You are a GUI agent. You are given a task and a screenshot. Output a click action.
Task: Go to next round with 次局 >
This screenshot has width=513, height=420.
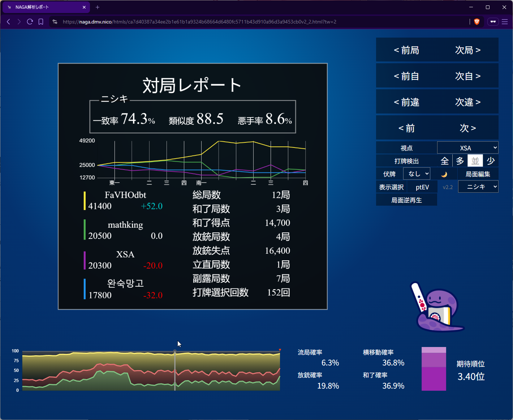tap(467, 50)
